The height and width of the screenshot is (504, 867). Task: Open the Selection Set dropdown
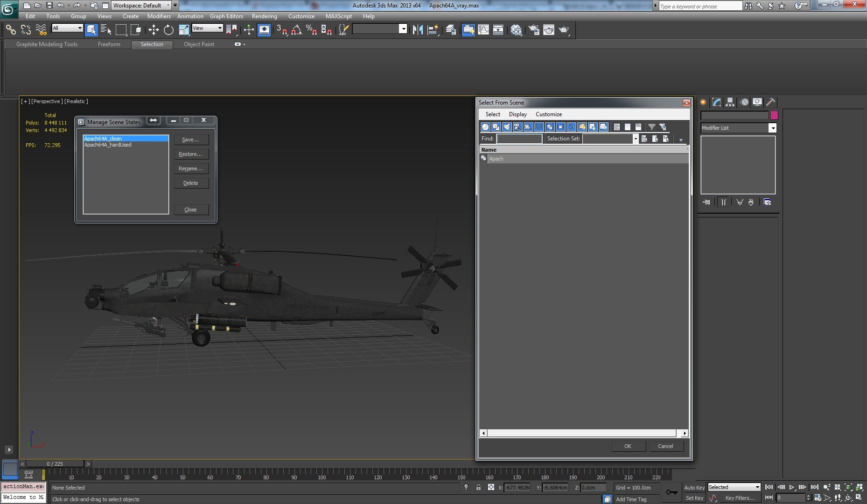(x=610, y=139)
